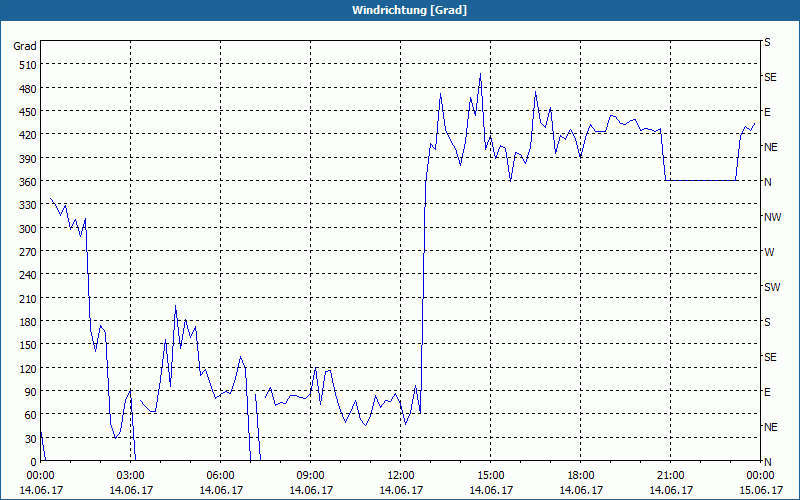Image resolution: width=800 pixels, height=500 pixels.
Task: Select the 360 degree label on the left axis
Action: pos(25,182)
